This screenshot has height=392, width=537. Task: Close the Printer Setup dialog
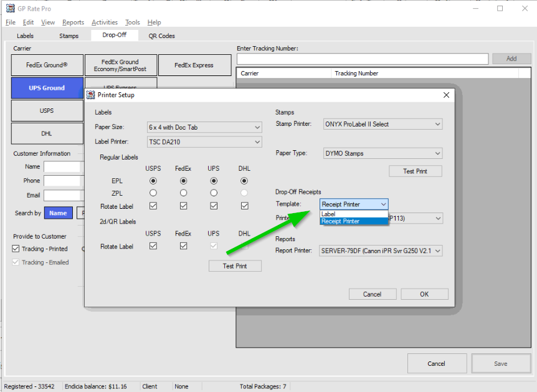[x=446, y=95]
